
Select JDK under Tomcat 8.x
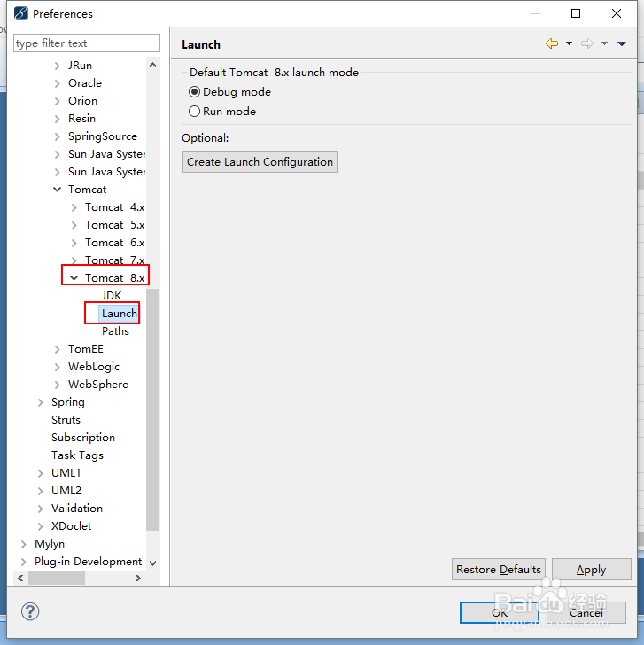[x=112, y=296]
